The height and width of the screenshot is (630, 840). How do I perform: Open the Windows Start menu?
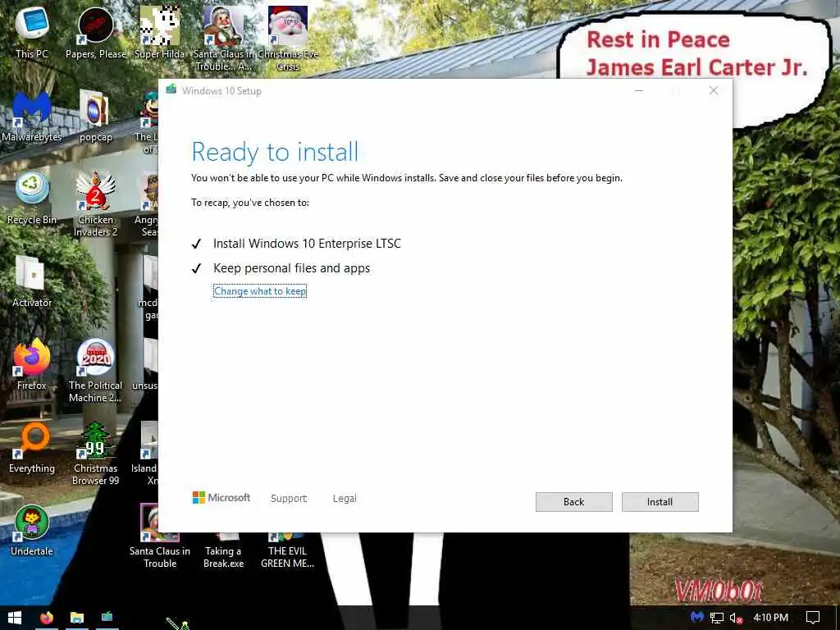coord(15,618)
